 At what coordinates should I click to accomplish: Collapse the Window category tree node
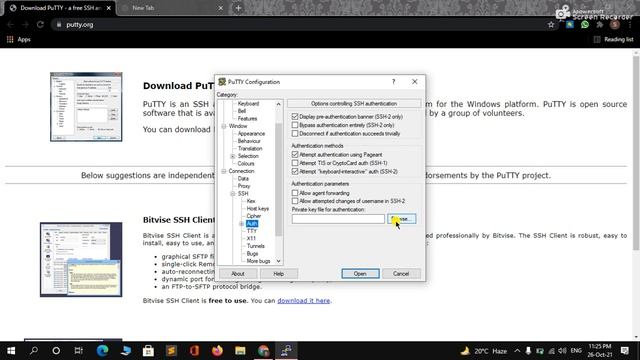[224, 126]
